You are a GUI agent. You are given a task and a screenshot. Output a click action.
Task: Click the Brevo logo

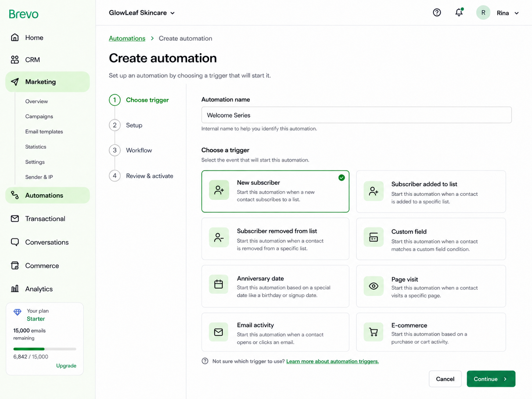coord(24,14)
